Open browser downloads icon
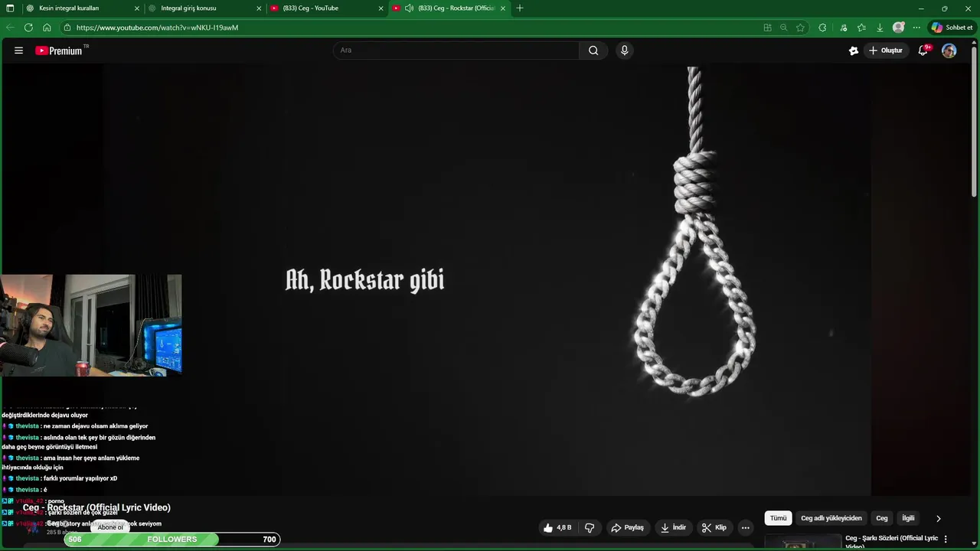This screenshot has width=980, height=551. pyautogui.click(x=880, y=28)
